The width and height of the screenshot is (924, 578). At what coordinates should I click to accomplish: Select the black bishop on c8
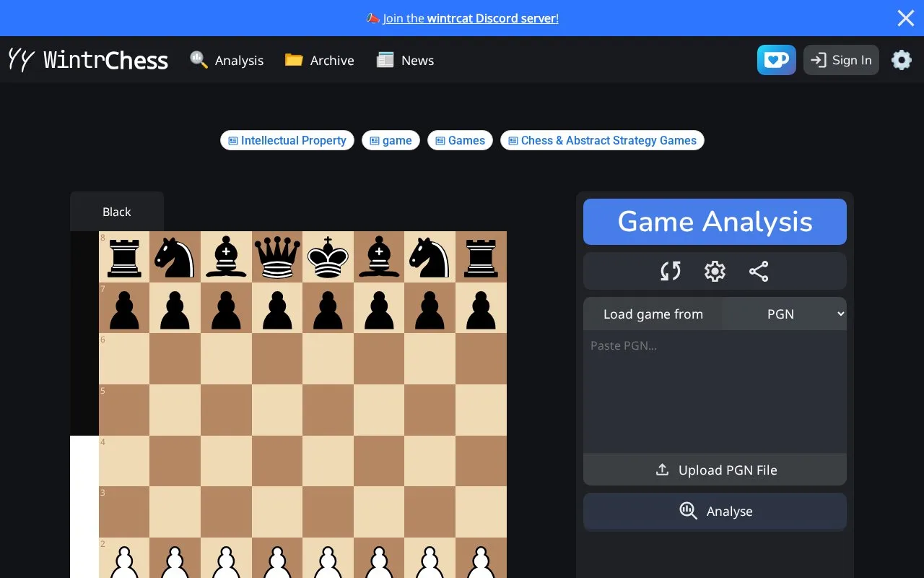[227, 257]
